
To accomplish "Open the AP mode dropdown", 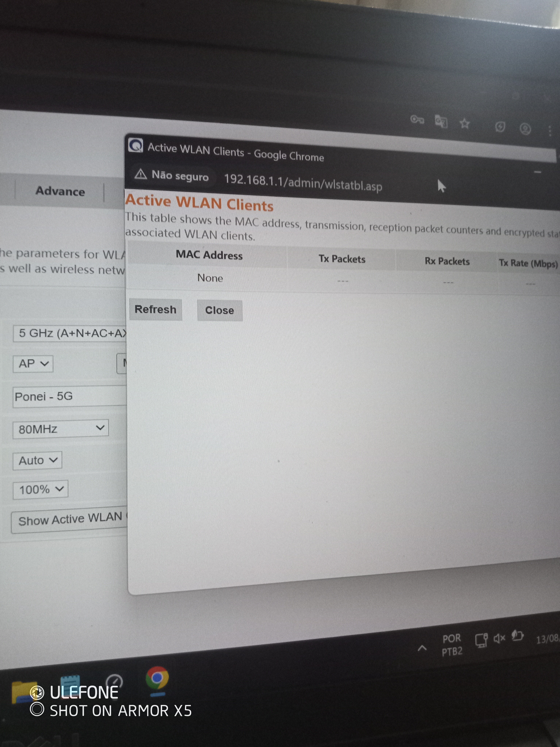I will [33, 364].
